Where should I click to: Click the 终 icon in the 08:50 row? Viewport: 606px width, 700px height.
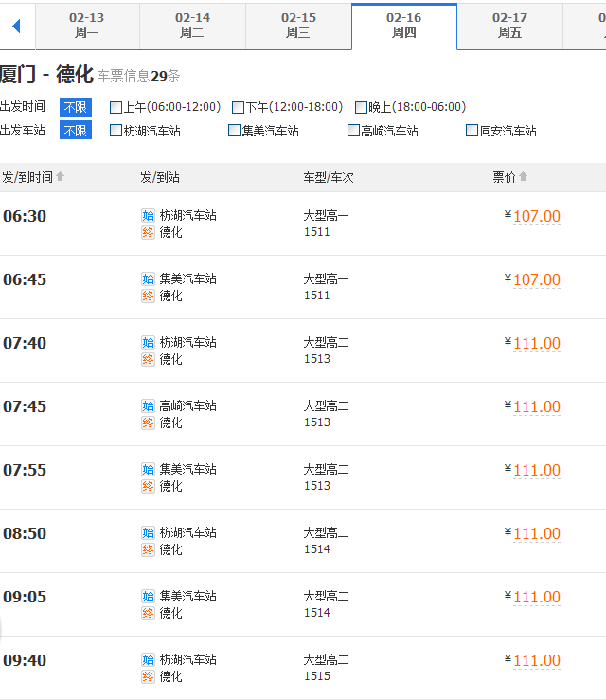[x=148, y=549]
